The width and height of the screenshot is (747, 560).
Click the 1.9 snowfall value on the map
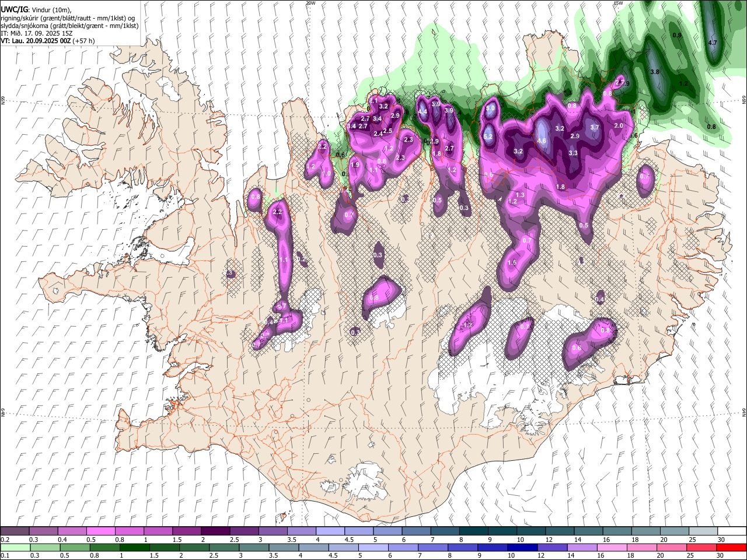point(354,165)
